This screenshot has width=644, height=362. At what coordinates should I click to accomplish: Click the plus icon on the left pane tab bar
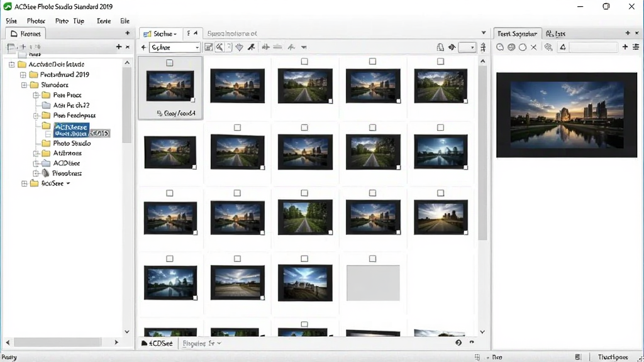click(127, 33)
